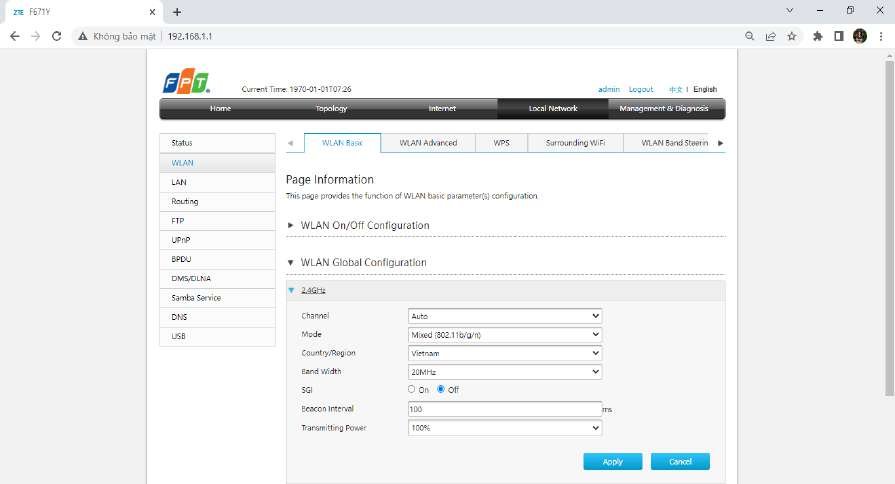The width and height of the screenshot is (895, 484).
Task: Open Routing in the sidebar
Action: 217,201
